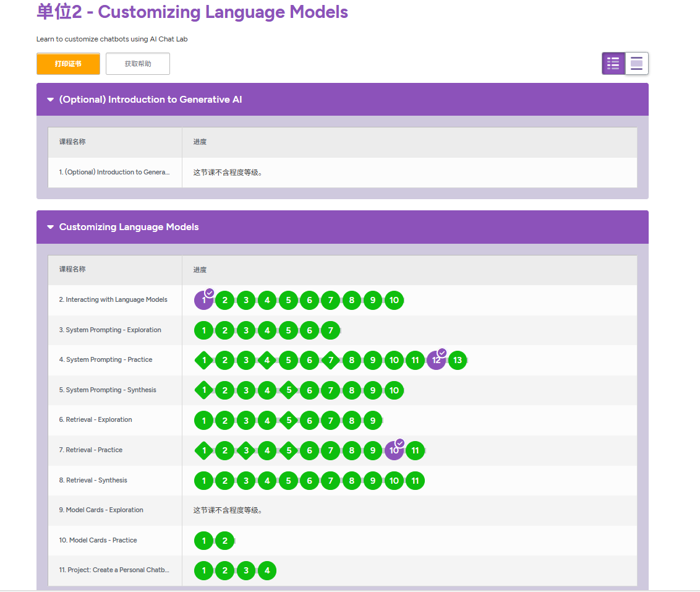This screenshot has height=592, width=700.
Task: Click the orange 打印证书 button
Action: [x=68, y=64]
